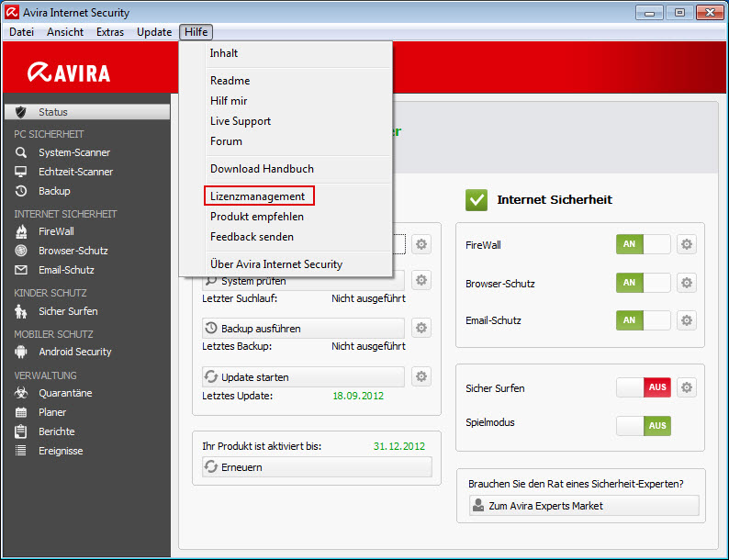The height and width of the screenshot is (560, 729).
Task: Toggle the Spielmodus switch
Action: (644, 426)
